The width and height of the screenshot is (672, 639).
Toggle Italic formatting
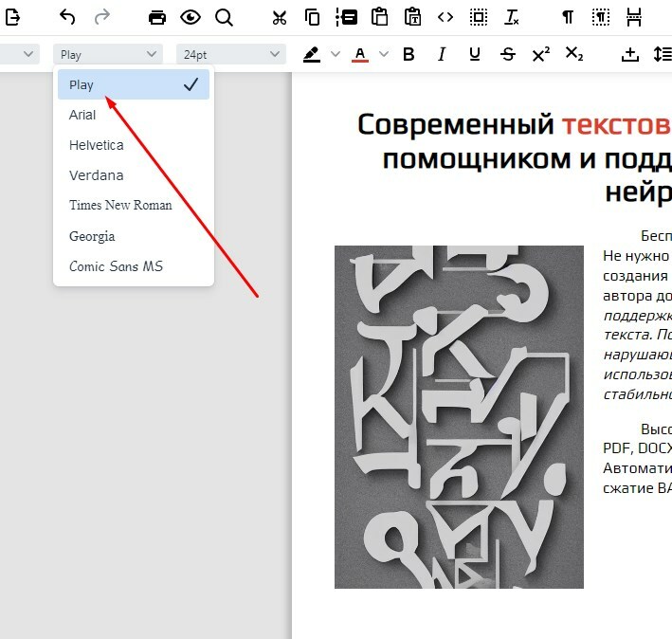[x=441, y=55]
